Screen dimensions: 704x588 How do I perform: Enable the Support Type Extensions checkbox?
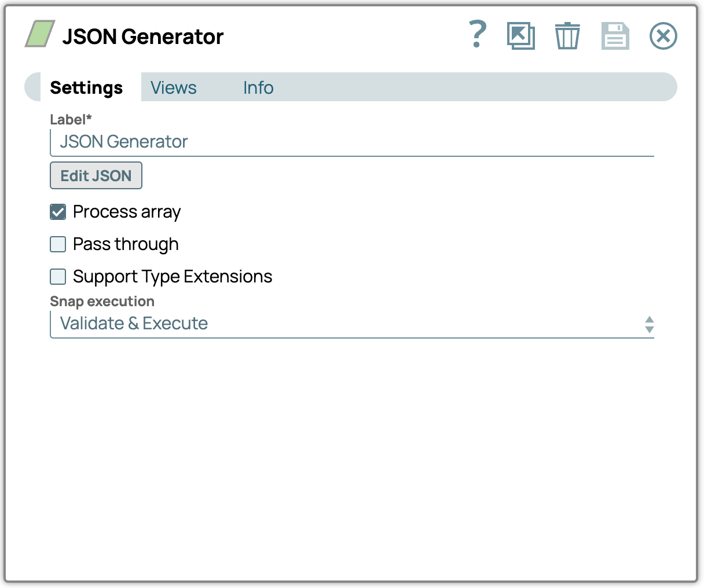(x=58, y=277)
